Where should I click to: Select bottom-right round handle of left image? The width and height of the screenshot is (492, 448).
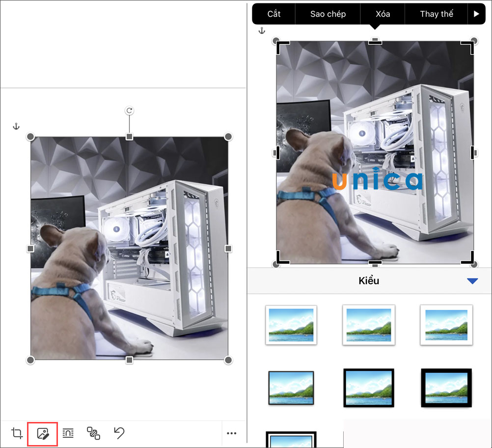228,360
